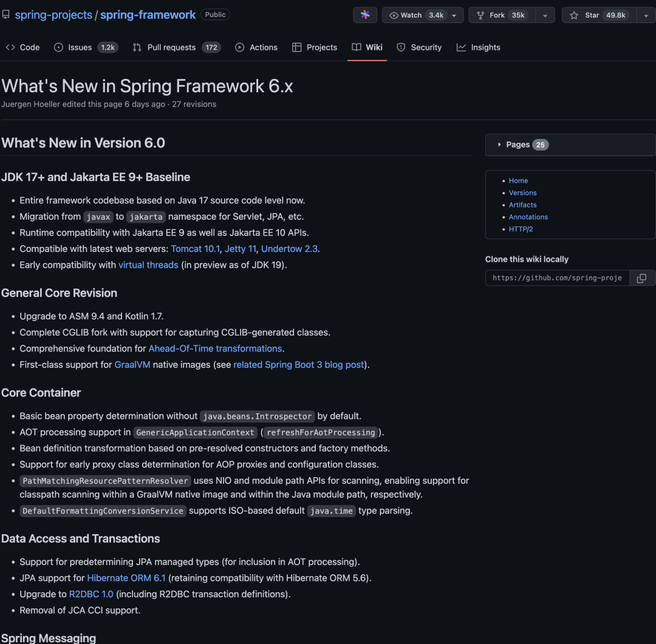Screen dimensions: 656x644
Task: Click the clone URL input field
Action: [x=557, y=278]
